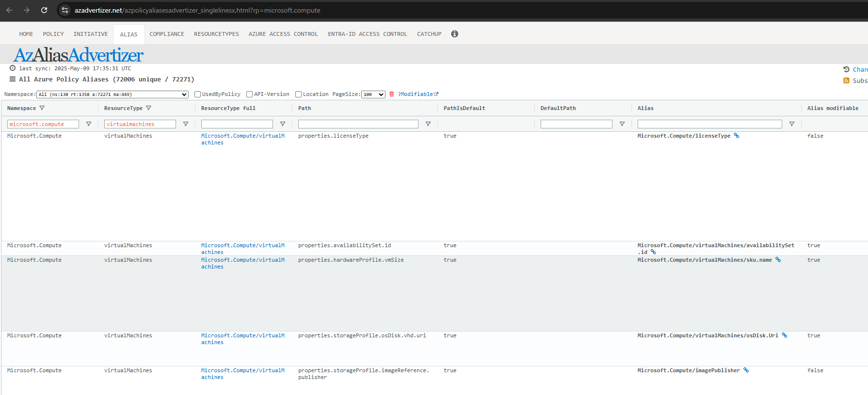This screenshot has height=395, width=868.
Task: Open ResourceType full link in osDisk.vhd.uri row
Action: (243, 339)
